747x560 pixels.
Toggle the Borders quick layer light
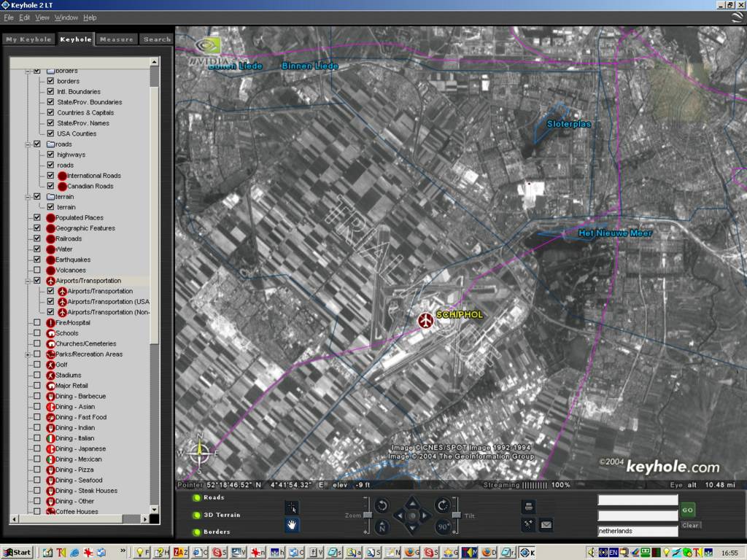pyautogui.click(x=196, y=532)
